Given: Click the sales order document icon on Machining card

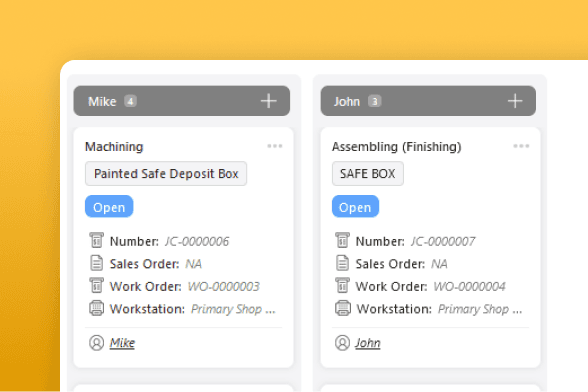Looking at the screenshot, I should (x=96, y=263).
